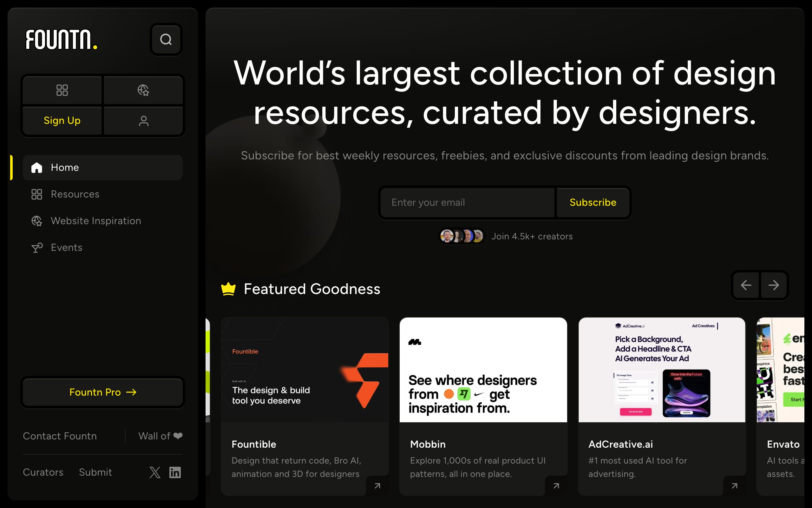Screen dimensions: 812x508
Task: Go to previous featured items arrow
Action: [x=746, y=285]
